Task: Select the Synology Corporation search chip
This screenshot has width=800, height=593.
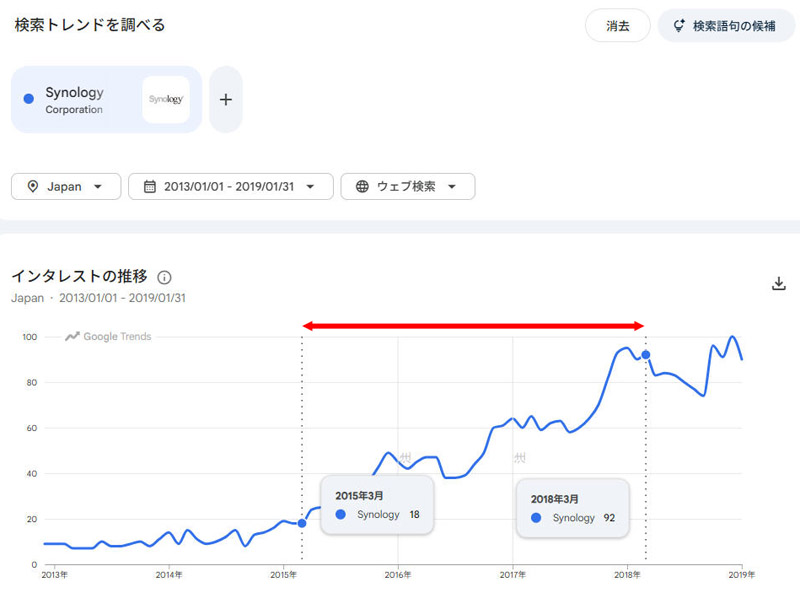Action: click(x=106, y=100)
